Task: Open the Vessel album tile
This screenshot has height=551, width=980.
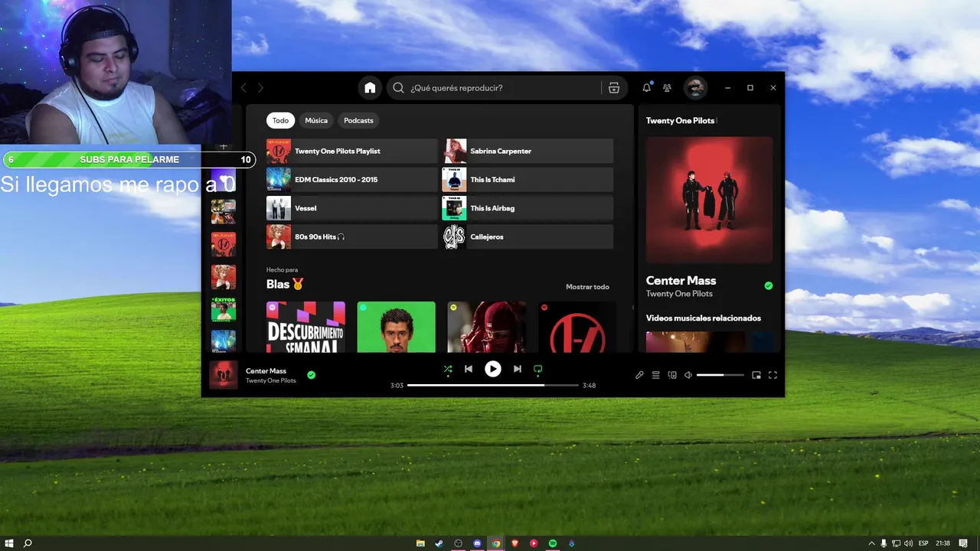Action: 351,208
